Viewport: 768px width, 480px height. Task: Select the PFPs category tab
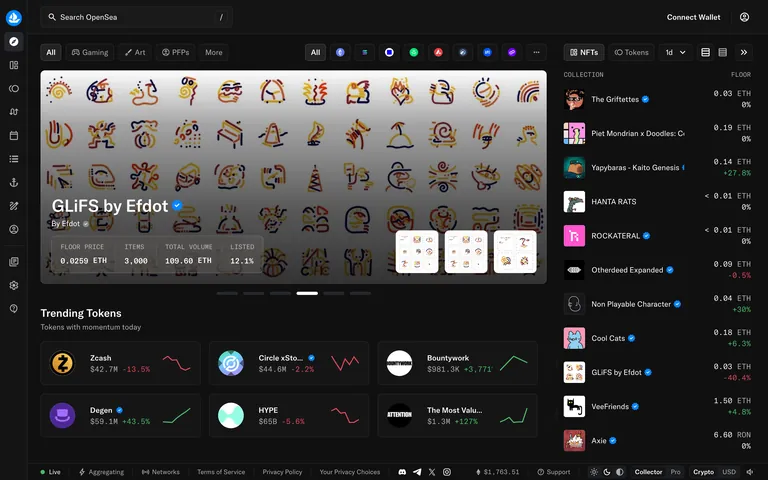click(175, 52)
